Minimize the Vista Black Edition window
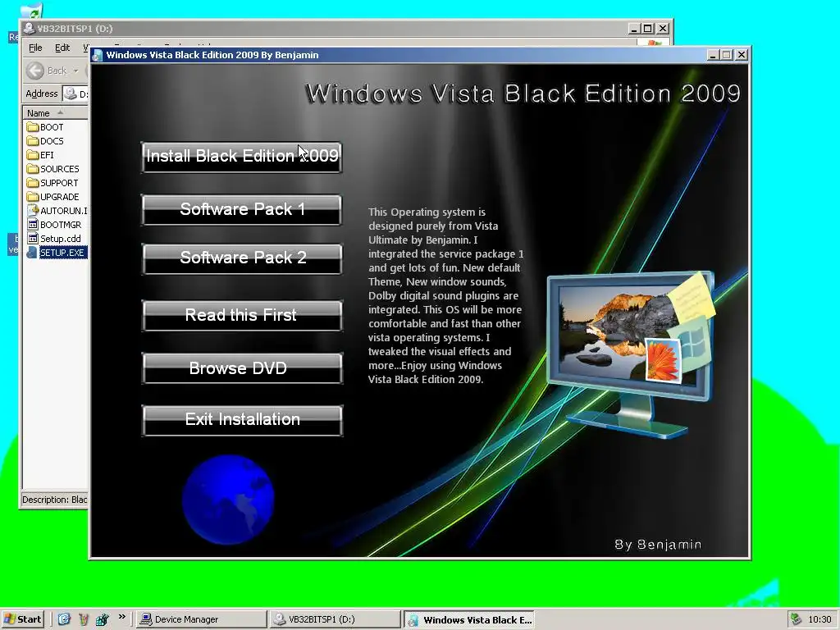Screen dimensions: 840x630 [713, 55]
